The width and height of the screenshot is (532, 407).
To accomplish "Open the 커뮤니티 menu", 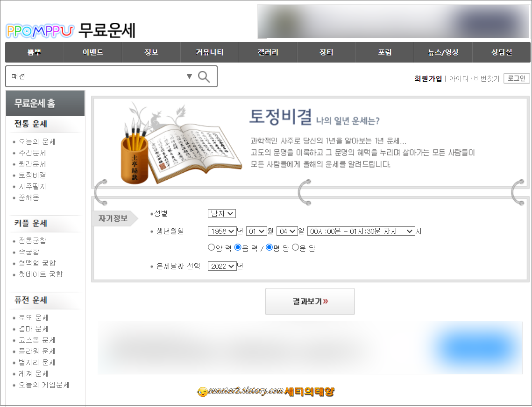I will tap(209, 52).
